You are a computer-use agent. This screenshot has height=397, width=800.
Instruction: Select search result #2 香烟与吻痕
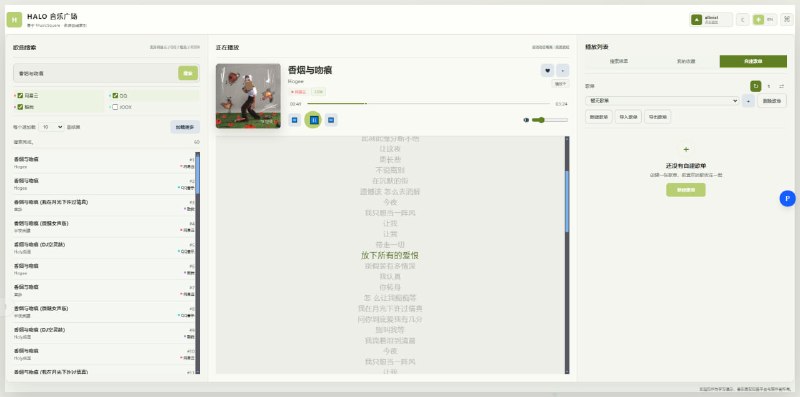click(x=104, y=184)
